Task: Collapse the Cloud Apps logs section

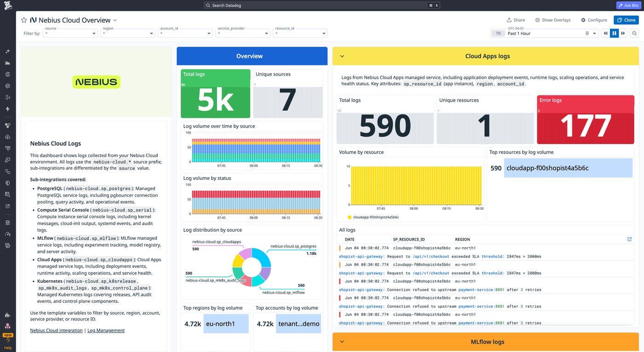Action: pos(342,56)
